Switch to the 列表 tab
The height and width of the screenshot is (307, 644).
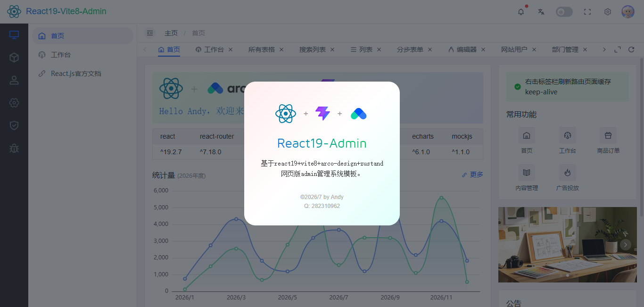coord(362,50)
